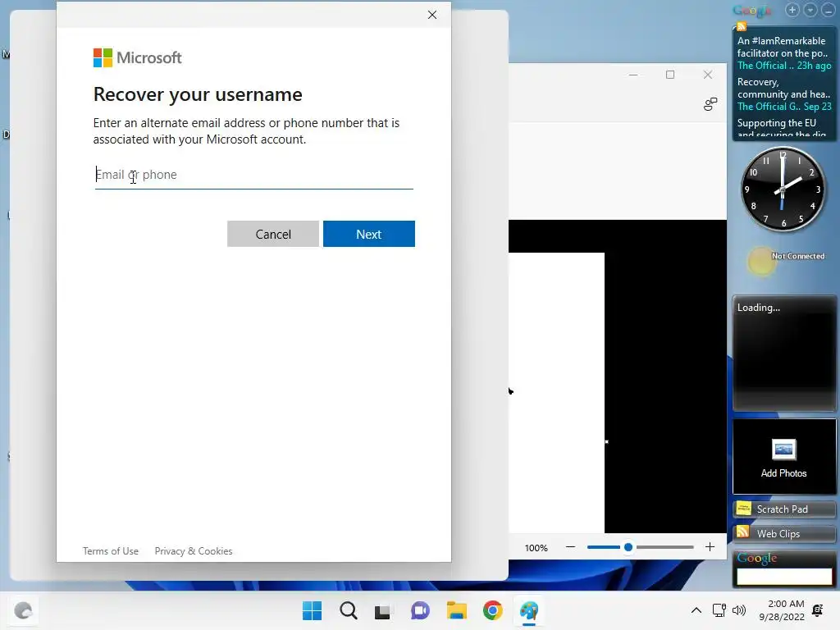Click the Paint icon on the taskbar
The height and width of the screenshot is (630, 840).
point(529,610)
